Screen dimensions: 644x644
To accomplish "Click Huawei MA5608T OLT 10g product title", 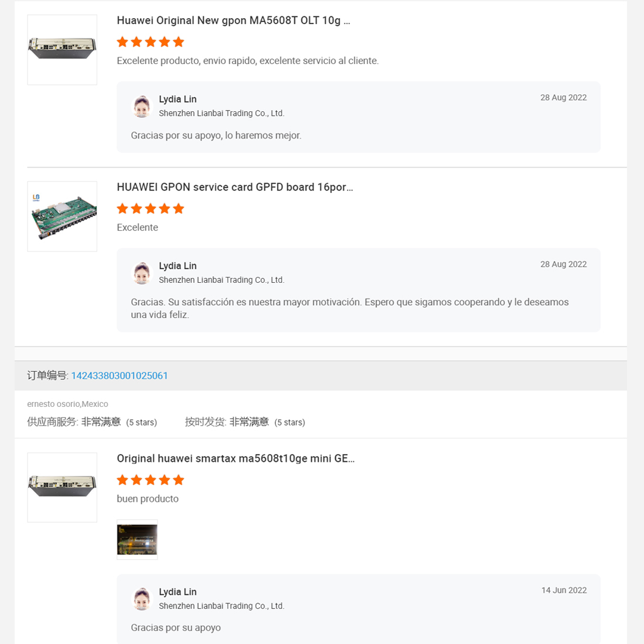I will (x=233, y=20).
